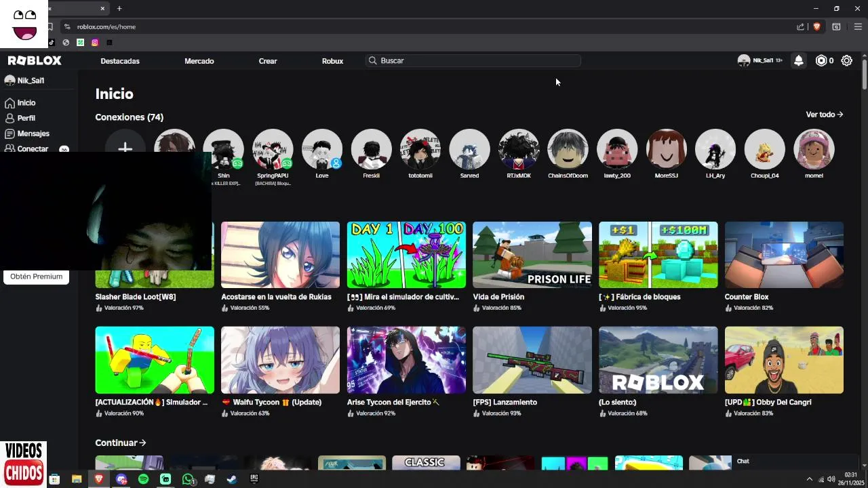Screen dimensions: 868x488
Task: Open the Continuar section link
Action: click(121, 443)
